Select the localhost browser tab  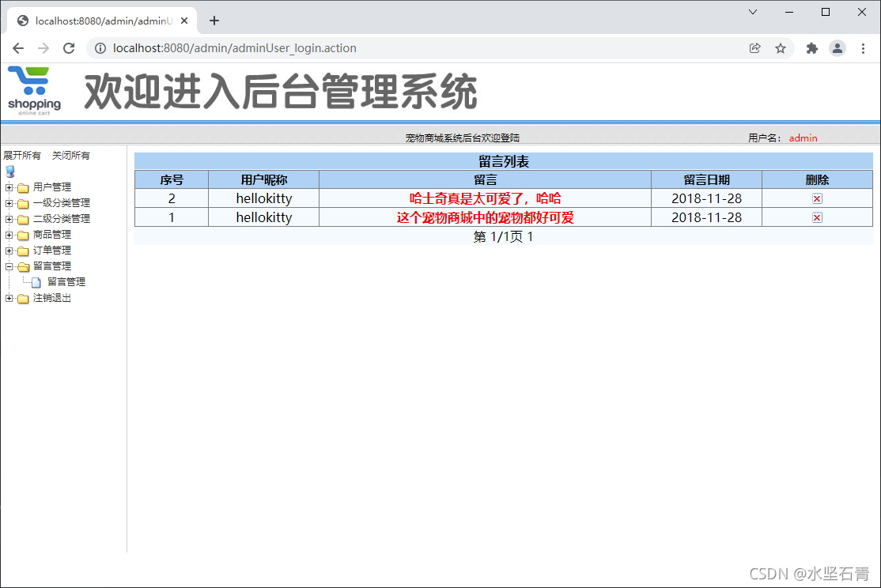coord(102,21)
